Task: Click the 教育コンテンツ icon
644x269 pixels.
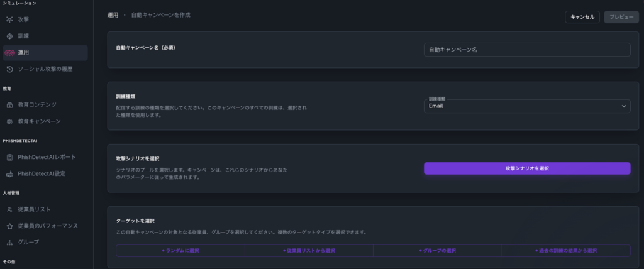Action: pyautogui.click(x=9, y=104)
